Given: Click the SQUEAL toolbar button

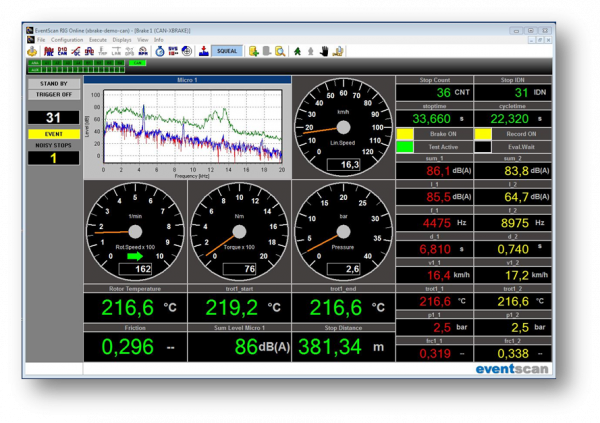Looking at the screenshot, I should (227, 50).
